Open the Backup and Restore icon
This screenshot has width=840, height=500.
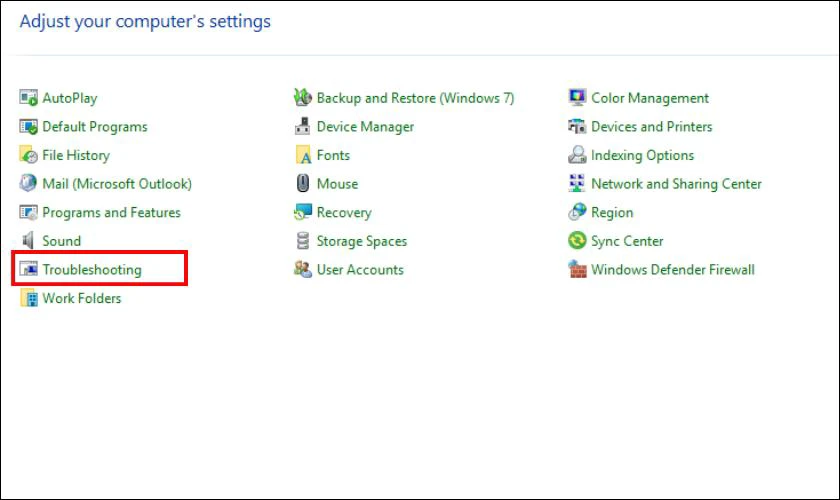(303, 98)
